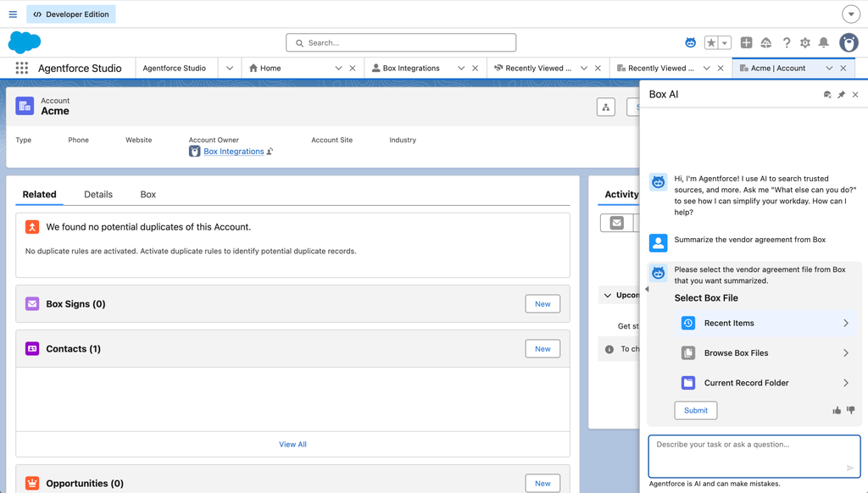Open the favorites list dropdown arrow
This screenshot has height=493, width=868.
725,42
